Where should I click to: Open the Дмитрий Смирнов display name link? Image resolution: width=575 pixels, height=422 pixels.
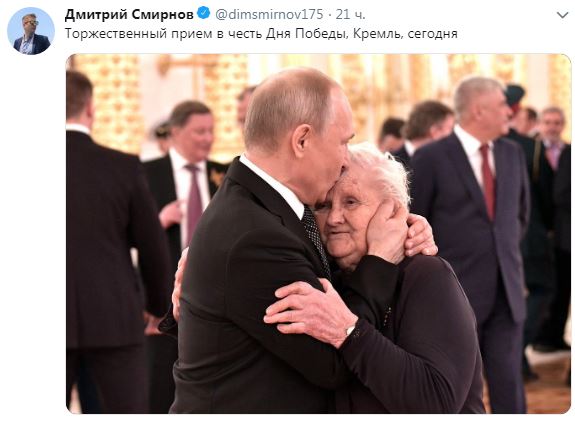tap(129, 15)
